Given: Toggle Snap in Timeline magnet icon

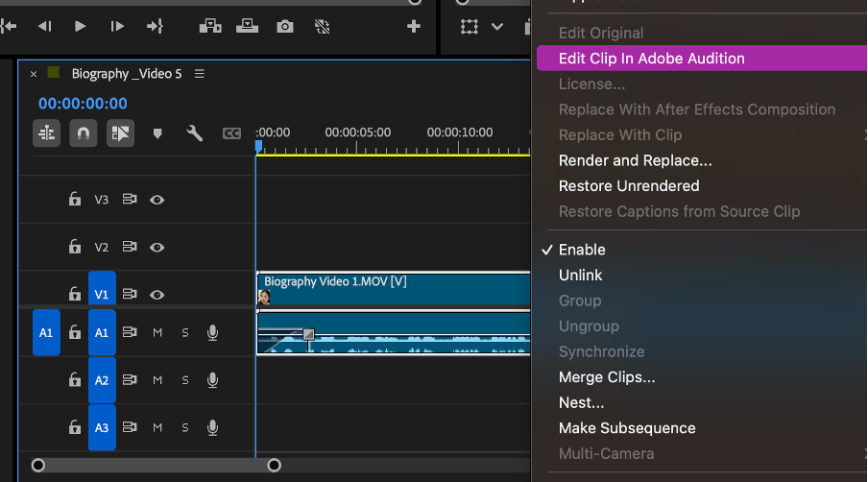Looking at the screenshot, I should pos(83,133).
